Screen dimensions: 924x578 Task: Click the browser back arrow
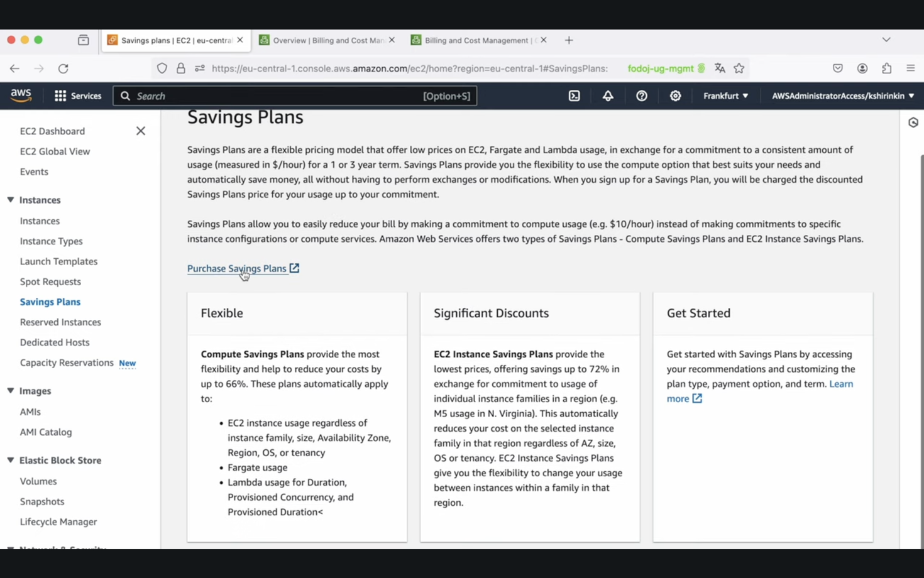point(14,68)
